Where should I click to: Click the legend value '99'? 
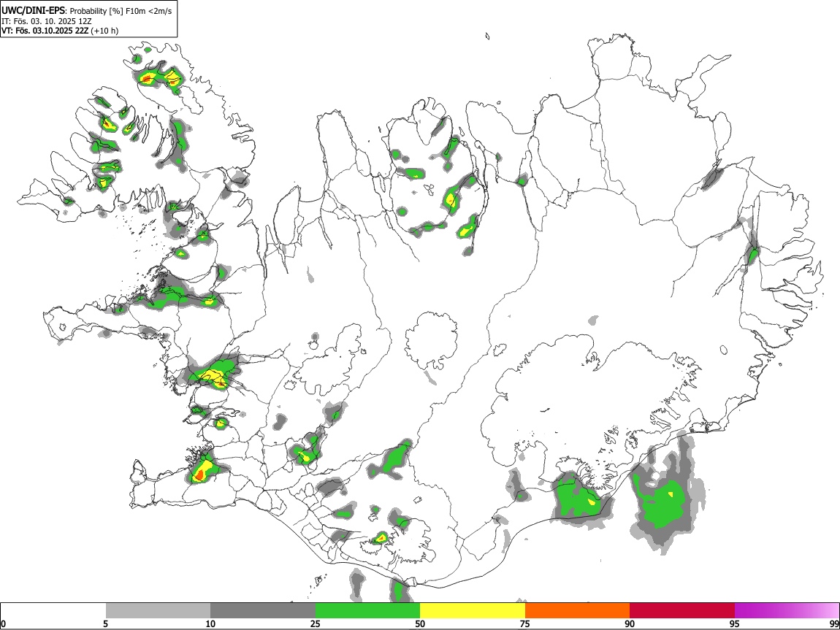[833, 623]
